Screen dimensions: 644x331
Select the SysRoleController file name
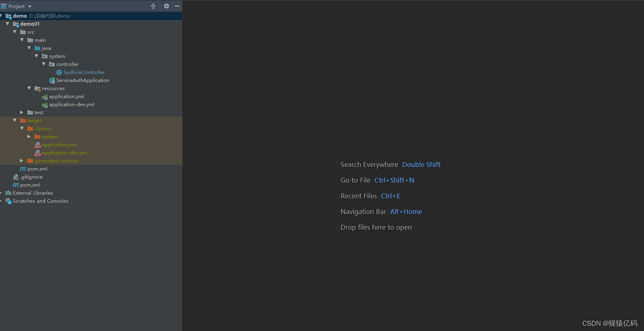[84, 72]
